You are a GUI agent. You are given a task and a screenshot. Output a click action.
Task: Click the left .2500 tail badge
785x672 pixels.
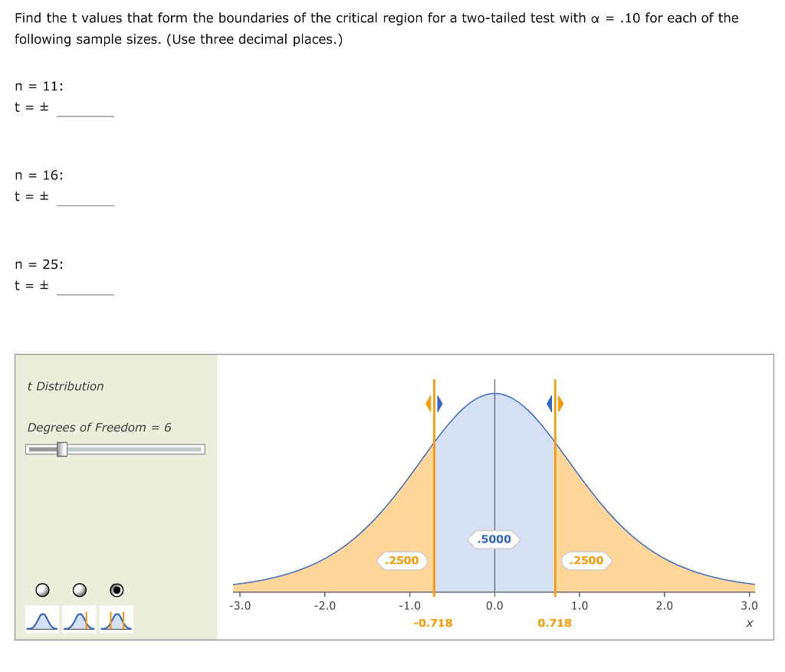pos(401,561)
